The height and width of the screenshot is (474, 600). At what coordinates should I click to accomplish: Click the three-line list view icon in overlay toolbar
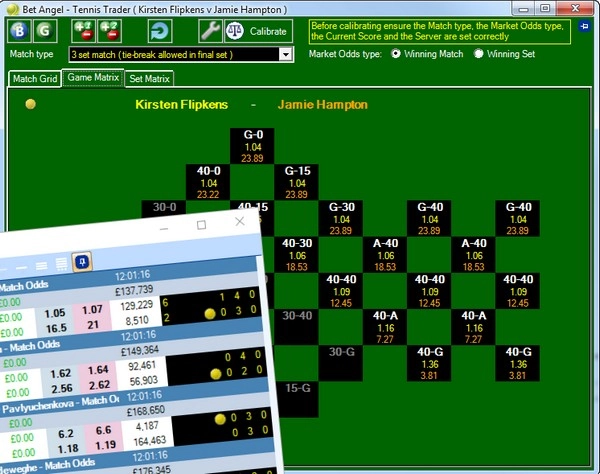coord(42,266)
